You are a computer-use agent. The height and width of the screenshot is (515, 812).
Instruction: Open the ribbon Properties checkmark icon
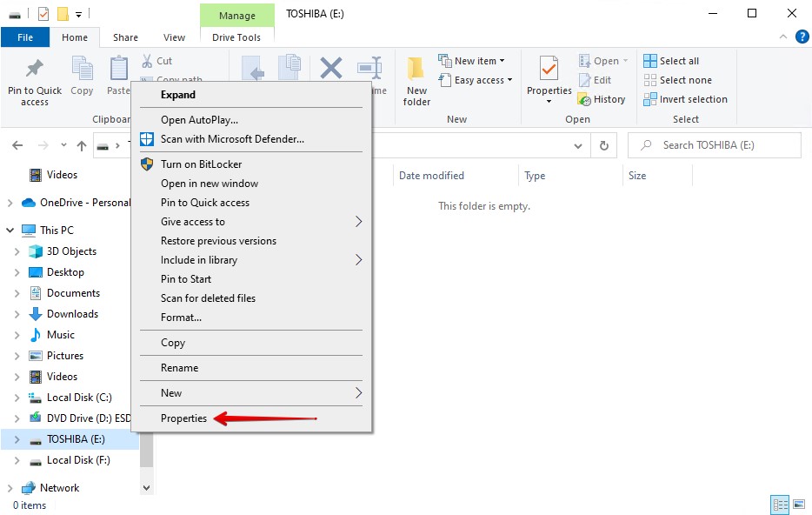(549, 69)
